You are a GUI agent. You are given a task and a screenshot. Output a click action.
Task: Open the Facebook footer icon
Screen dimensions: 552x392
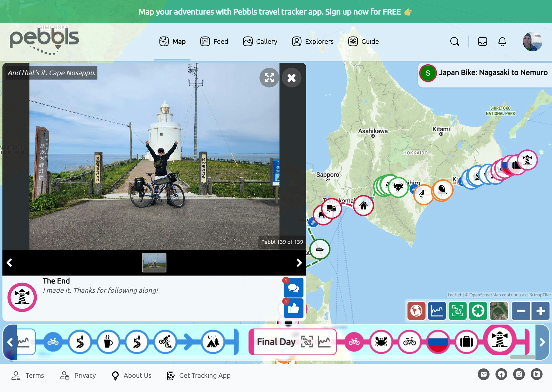[x=501, y=374]
